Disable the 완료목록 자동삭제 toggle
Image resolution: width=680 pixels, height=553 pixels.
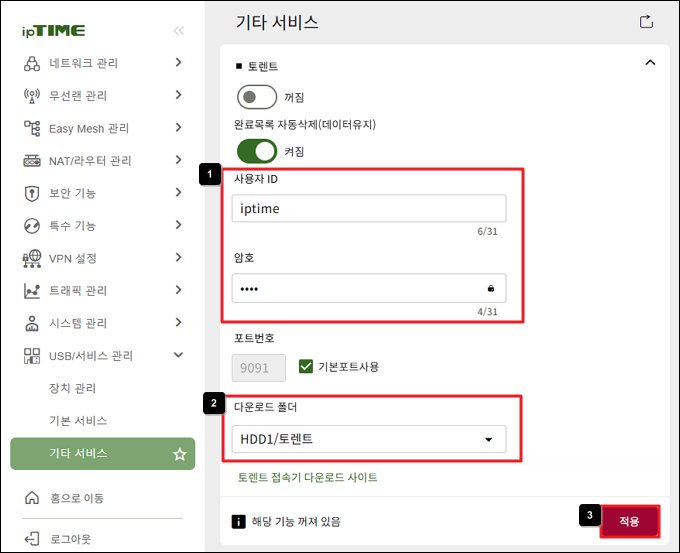(x=257, y=151)
